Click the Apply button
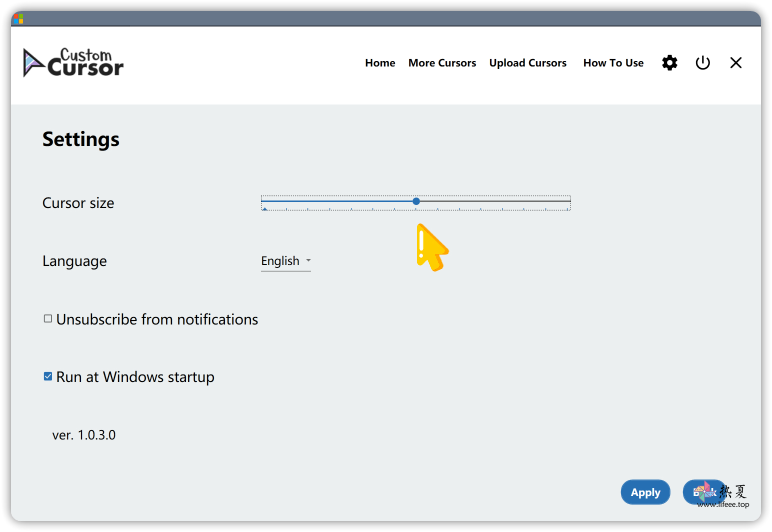Image resolution: width=772 pixels, height=532 pixels. coord(645,492)
